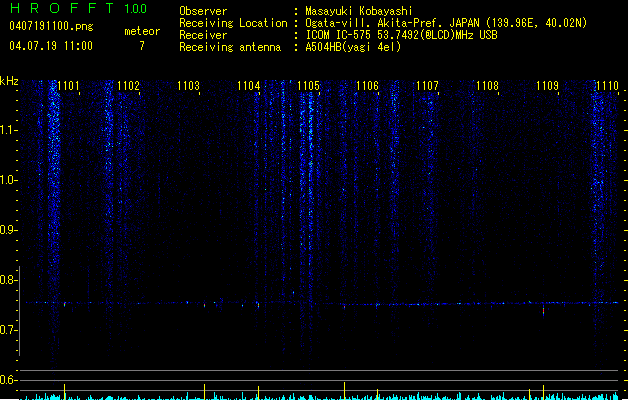Select the ICOM IC-575 53.7492 MHz receiver text

click(x=401, y=35)
